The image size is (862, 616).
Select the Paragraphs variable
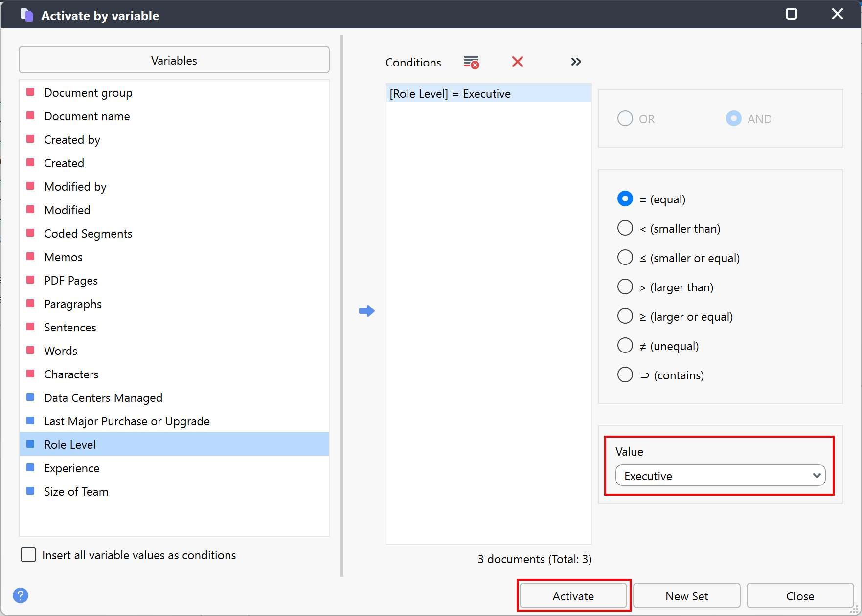click(174, 304)
